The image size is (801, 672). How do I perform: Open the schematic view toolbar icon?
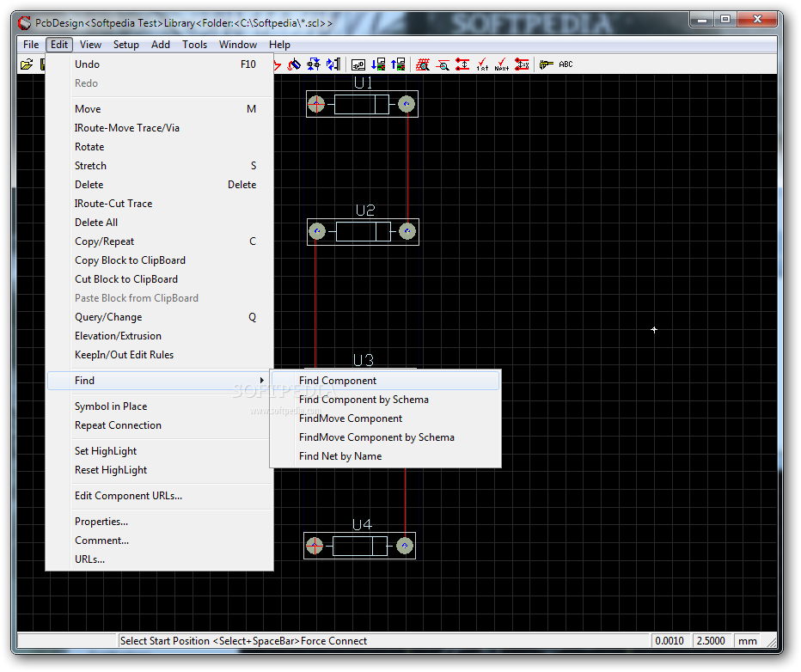358,64
